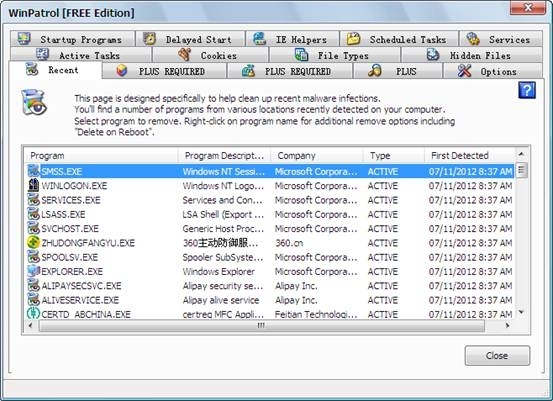The height and width of the screenshot is (401, 553).
Task: Open the IE Helpers tab
Action: point(293,39)
